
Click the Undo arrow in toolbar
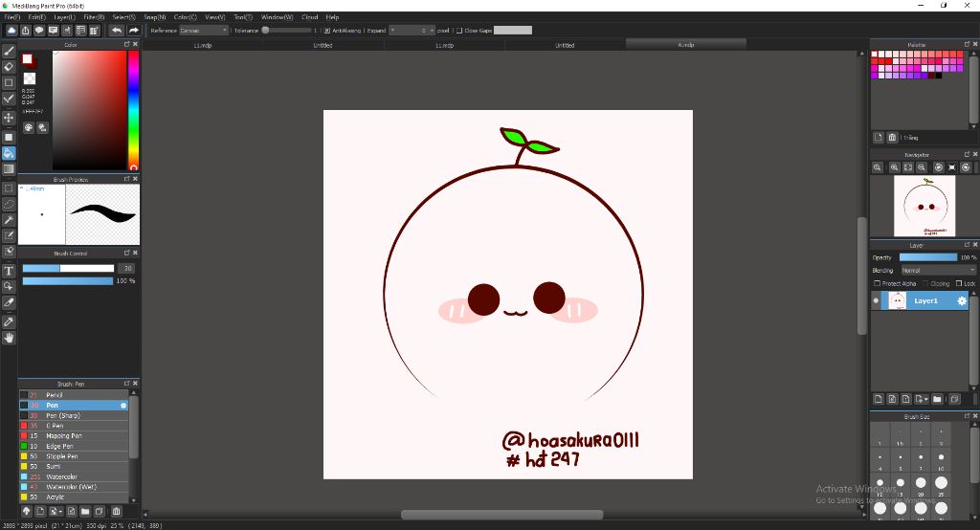pos(117,30)
